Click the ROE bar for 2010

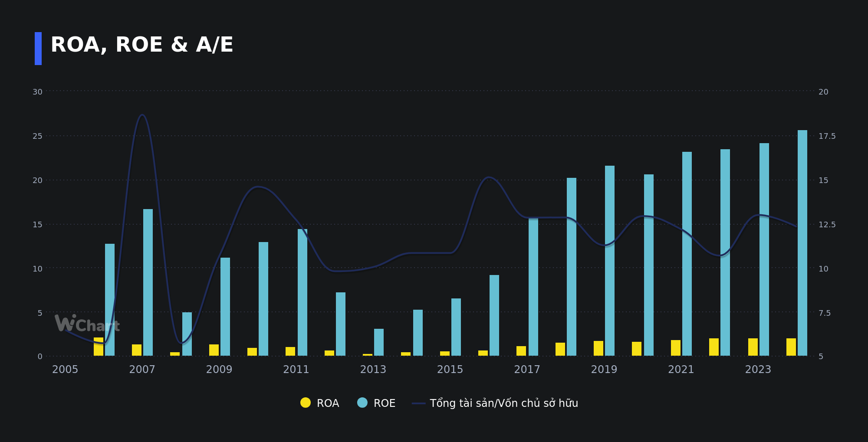click(x=263, y=299)
